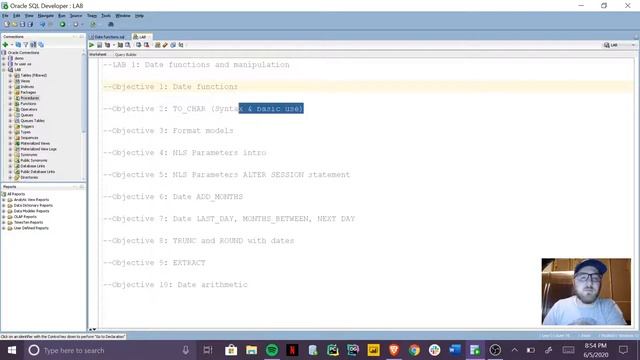Image resolution: width=640 pixels, height=360 pixels.
Task: Click the Save icon in main toolbar
Action: coord(22,24)
